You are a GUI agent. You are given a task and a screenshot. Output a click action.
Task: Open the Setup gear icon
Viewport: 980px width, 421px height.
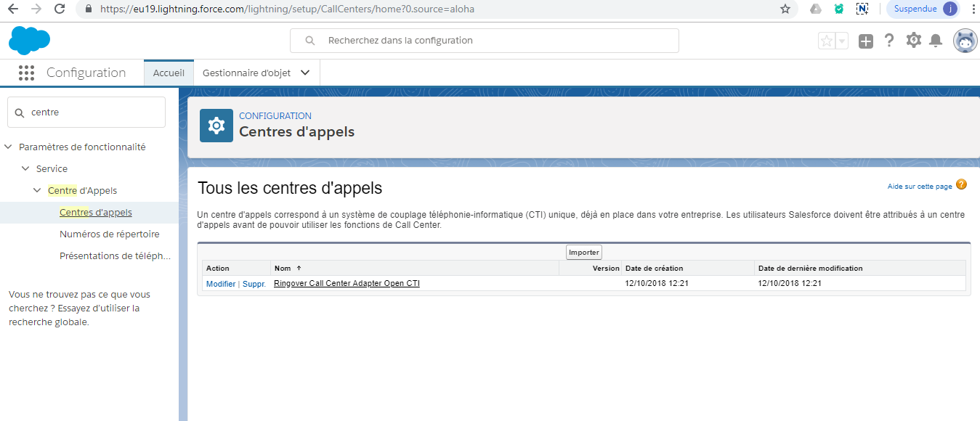pos(913,41)
